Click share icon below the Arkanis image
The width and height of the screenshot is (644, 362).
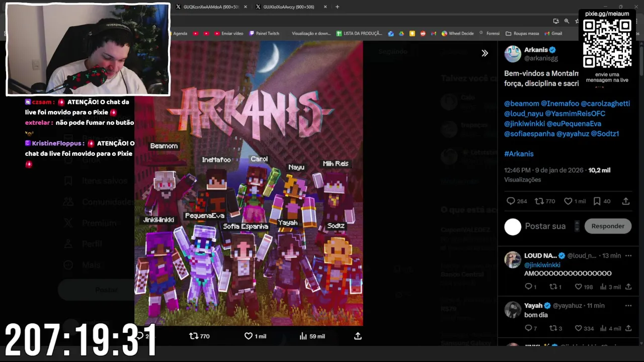pyautogui.click(x=358, y=336)
